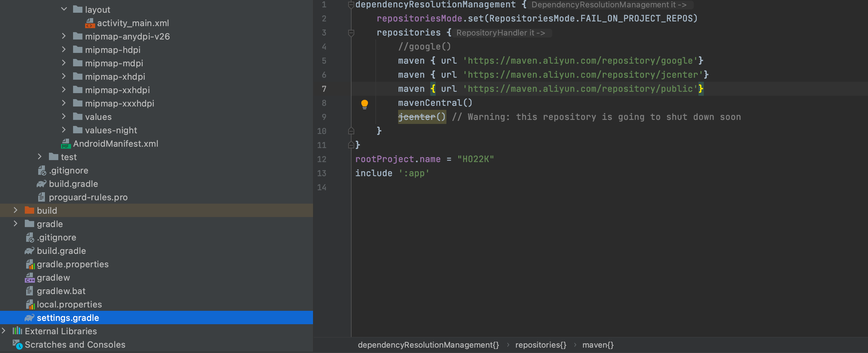
Task: Expand the mipmap-xxhdpi folder arrow
Action: coord(64,90)
